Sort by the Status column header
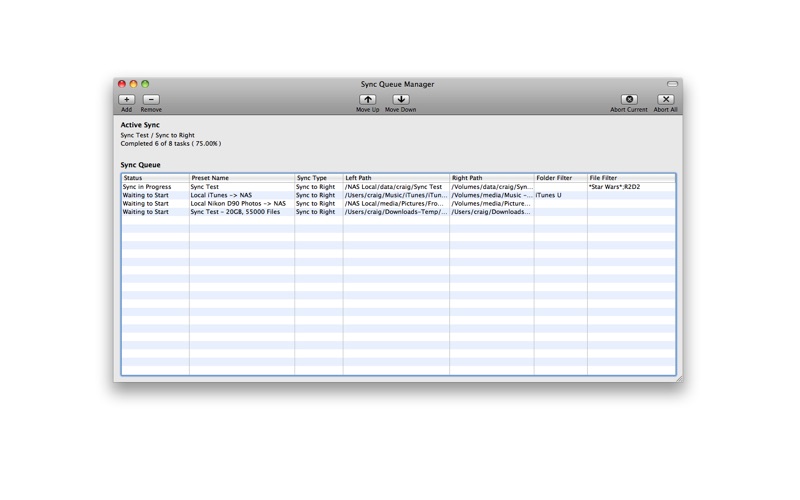800x500 pixels. pyautogui.click(x=155, y=178)
